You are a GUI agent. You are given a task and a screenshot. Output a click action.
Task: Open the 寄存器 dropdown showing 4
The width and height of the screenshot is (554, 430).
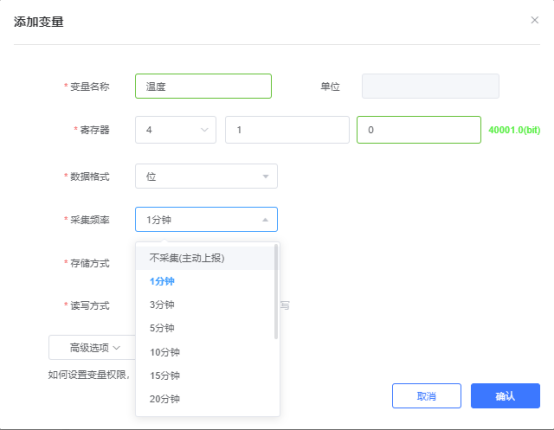pyautogui.click(x=176, y=130)
